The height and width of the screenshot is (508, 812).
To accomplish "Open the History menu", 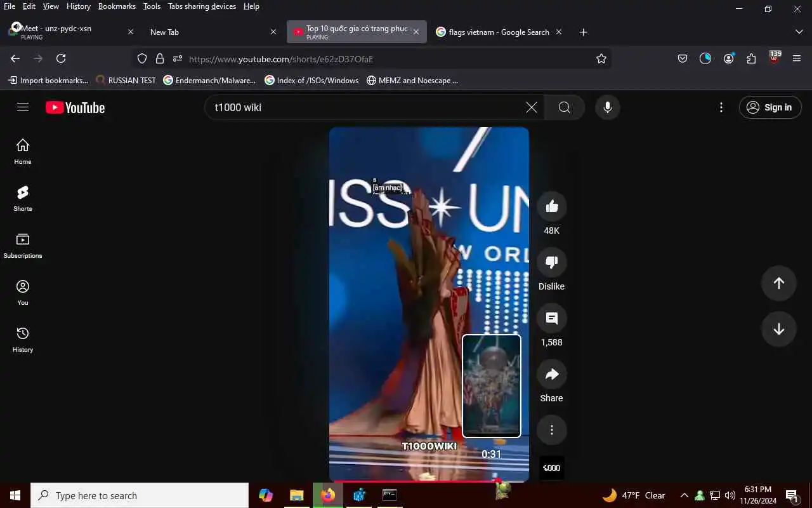I will pos(79,6).
